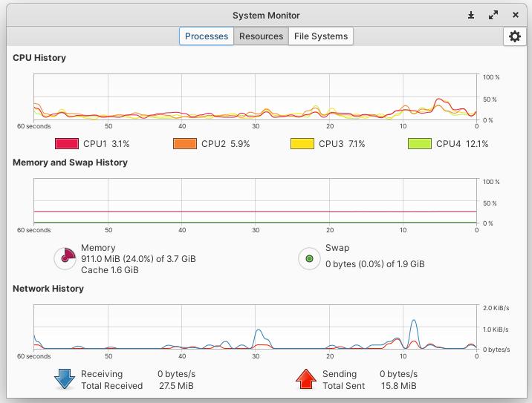
Task: Click the System Monitor title bar
Action: [266, 15]
